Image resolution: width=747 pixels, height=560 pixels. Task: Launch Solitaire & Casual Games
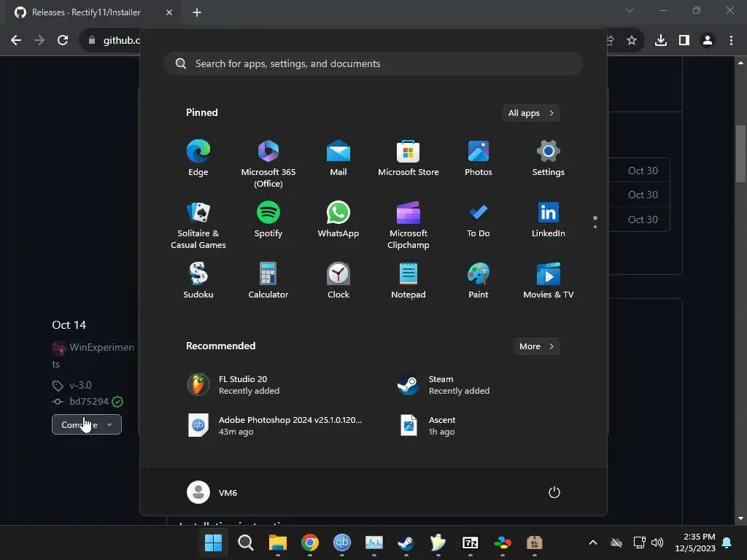(x=198, y=226)
